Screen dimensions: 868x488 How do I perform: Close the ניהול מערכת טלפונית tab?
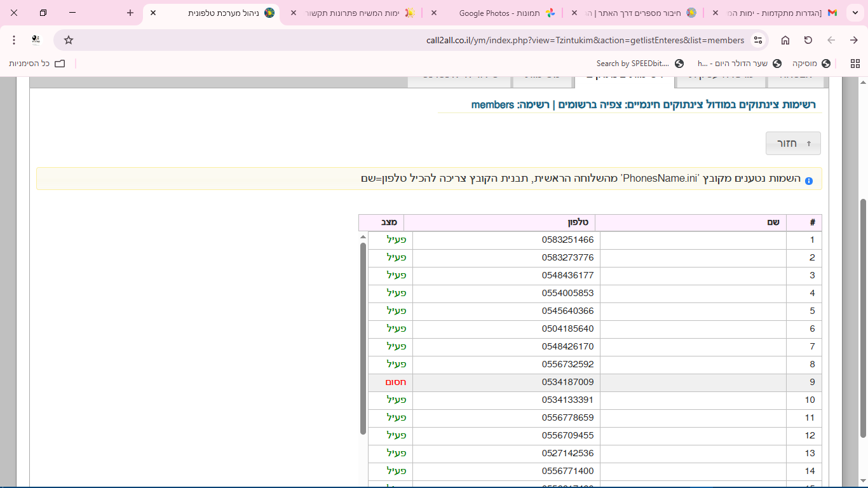(153, 13)
